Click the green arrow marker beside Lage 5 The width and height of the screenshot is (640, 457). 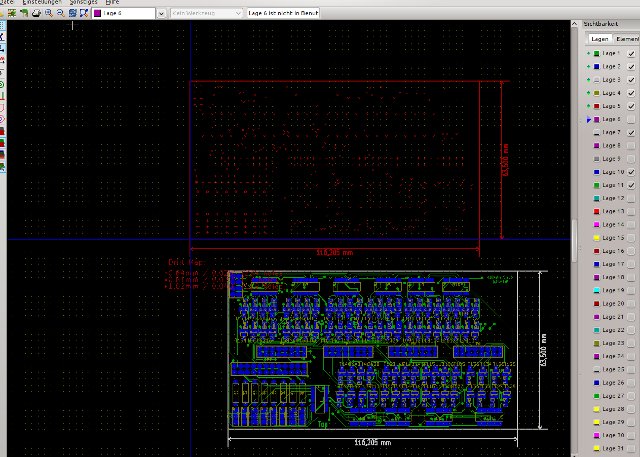point(588,106)
